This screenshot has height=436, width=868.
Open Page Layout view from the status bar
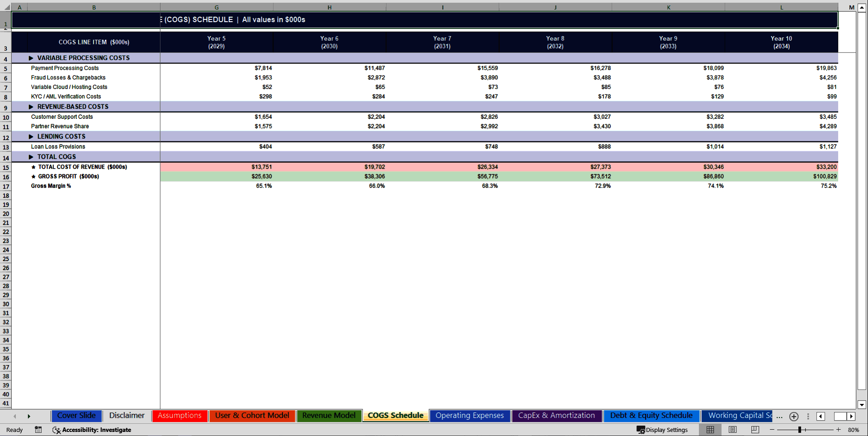coord(732,430)
